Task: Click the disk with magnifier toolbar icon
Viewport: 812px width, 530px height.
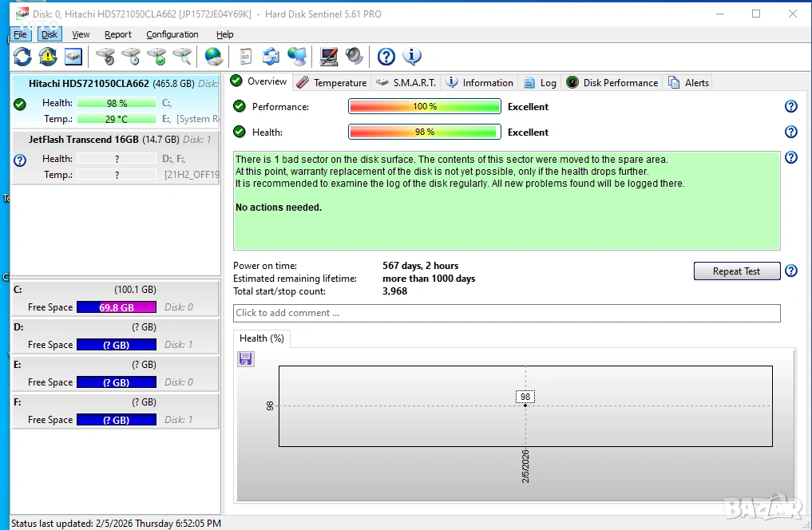Action: (x=183, y=57)
